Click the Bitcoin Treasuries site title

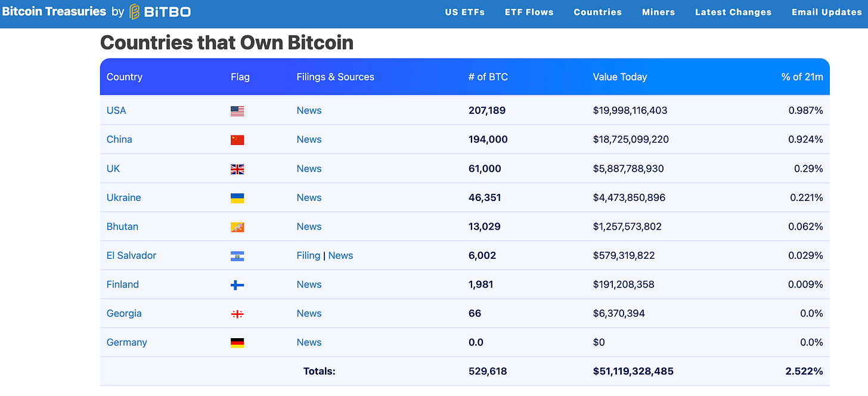[x=54, y=11]
